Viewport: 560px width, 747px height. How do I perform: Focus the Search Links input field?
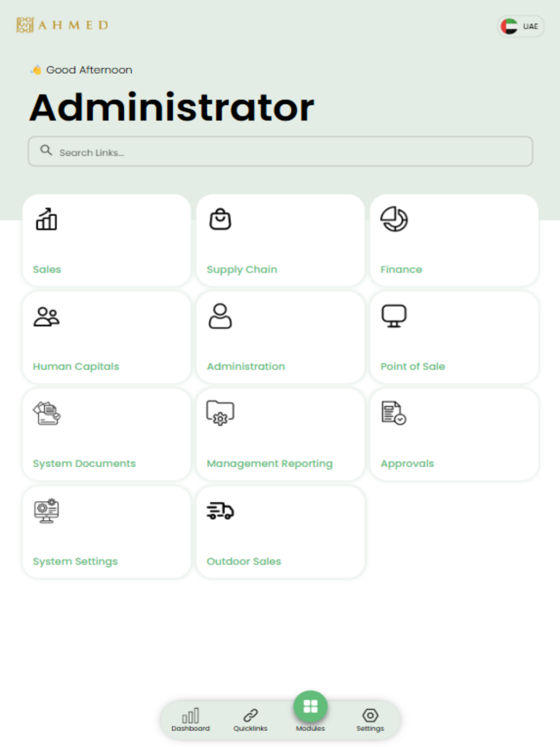(x=280, y=151)
